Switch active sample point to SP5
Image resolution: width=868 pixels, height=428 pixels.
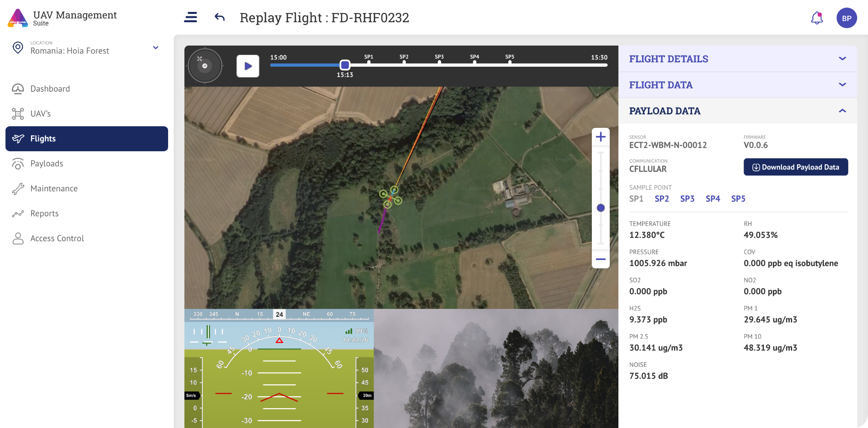coord(738,199)
